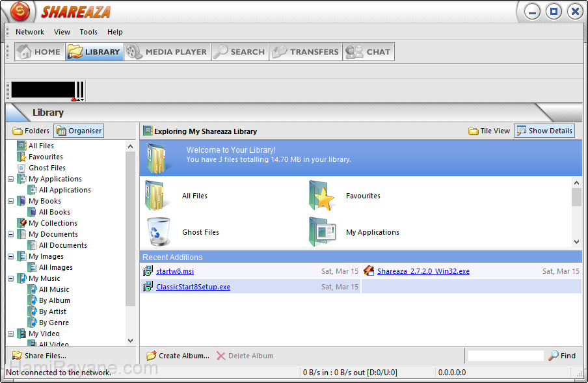This screenshot has height=383, width=588.
Task: Collapse the My Images tree node
Action: (x=11, y=256)
